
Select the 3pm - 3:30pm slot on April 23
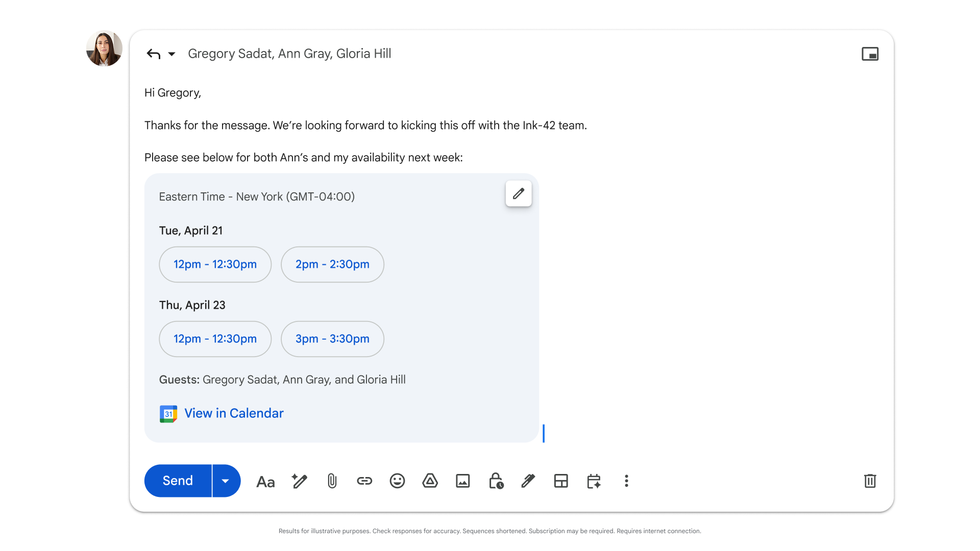[x=332, y=339]
